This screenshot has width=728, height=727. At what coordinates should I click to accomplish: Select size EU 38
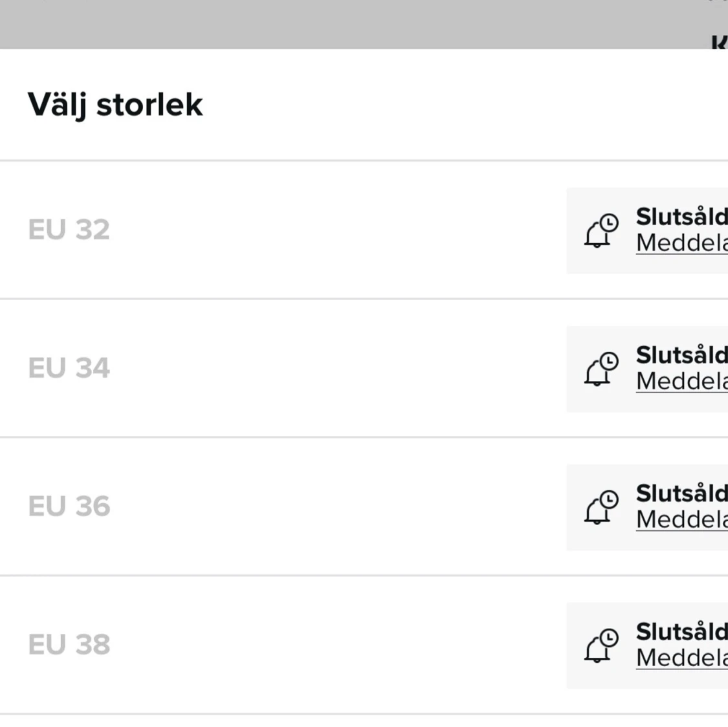coord(69,645)
